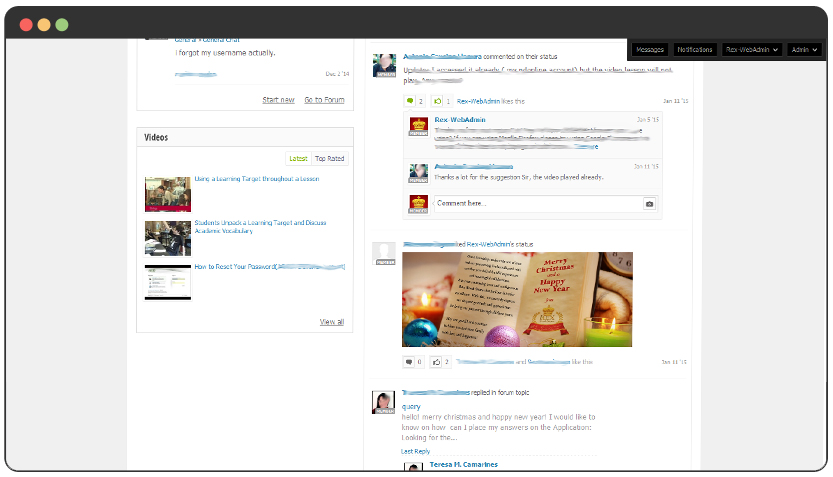833x477 pixels.
Task: Open Students Unpack a Learning Target thumbnail
Action: (x=168, y=238)
